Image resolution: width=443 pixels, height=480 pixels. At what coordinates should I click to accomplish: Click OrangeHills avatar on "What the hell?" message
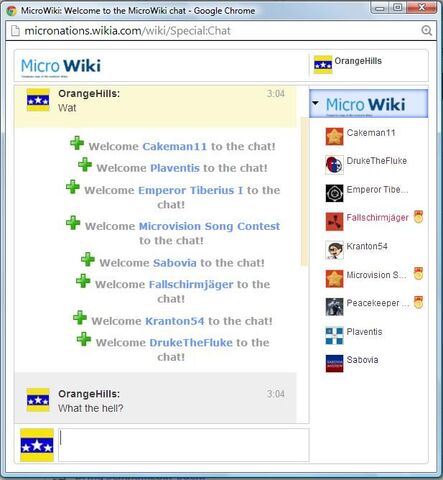pos(38,400)
